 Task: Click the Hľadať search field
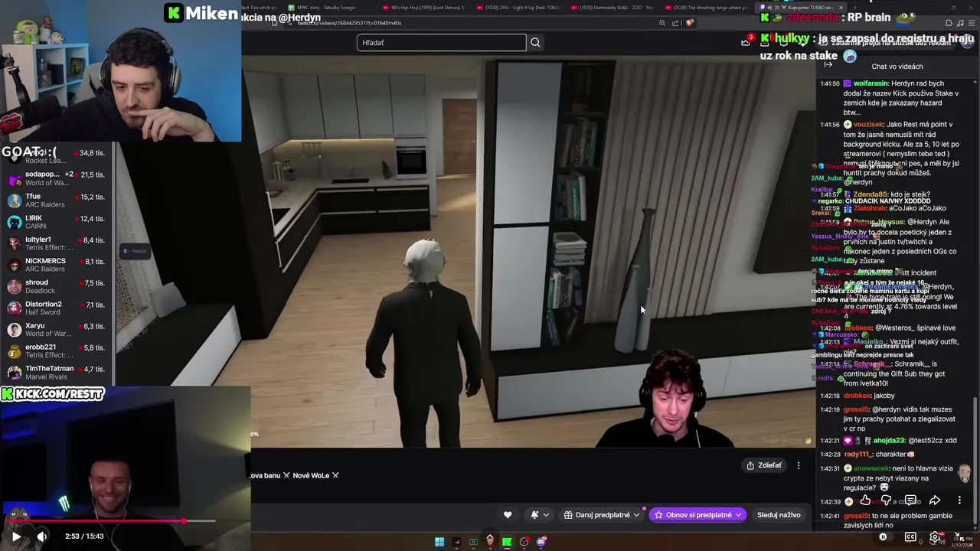pyautogui.click(x=441, y=43)
